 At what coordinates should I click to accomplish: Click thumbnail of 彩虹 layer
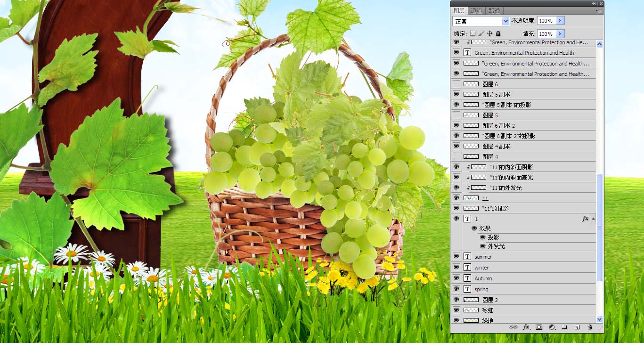[x=471, y=310]
